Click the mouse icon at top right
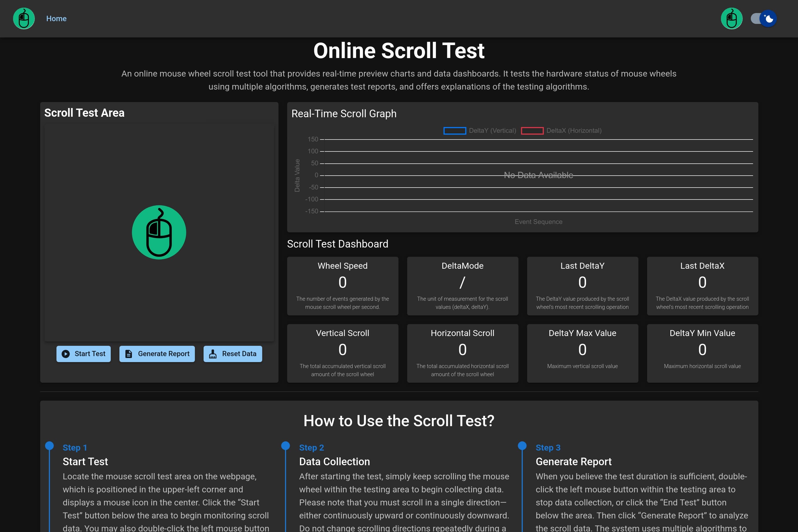Image resolution: width=798 pixels, height=532 pixels. [731, 18]
